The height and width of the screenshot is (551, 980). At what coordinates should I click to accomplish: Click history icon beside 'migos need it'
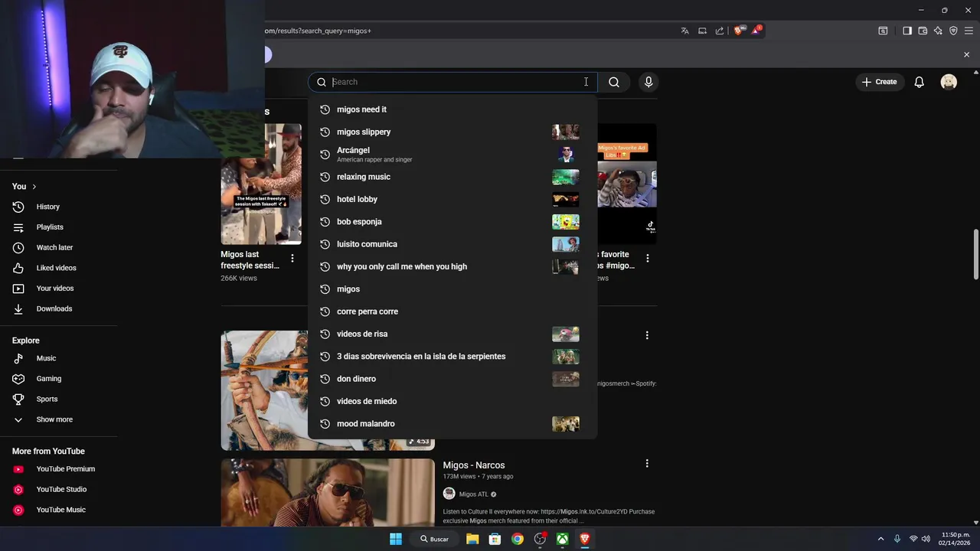pos(325,109)
